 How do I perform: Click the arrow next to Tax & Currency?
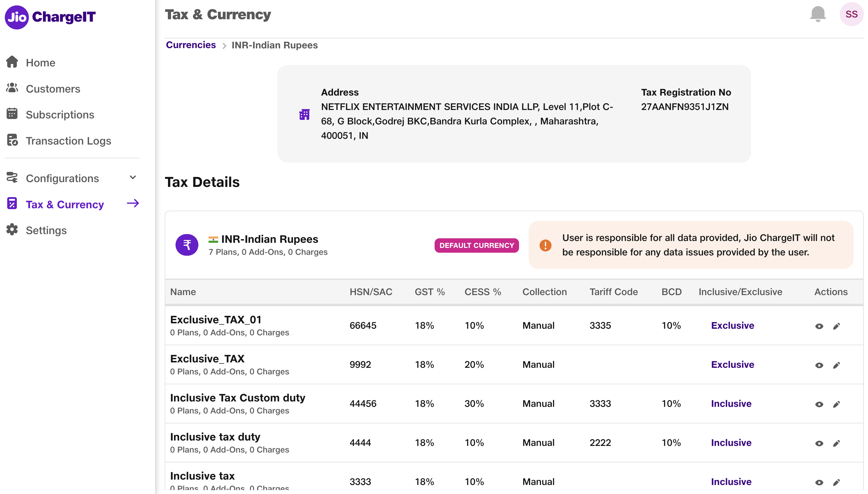[x=133, y=203]
